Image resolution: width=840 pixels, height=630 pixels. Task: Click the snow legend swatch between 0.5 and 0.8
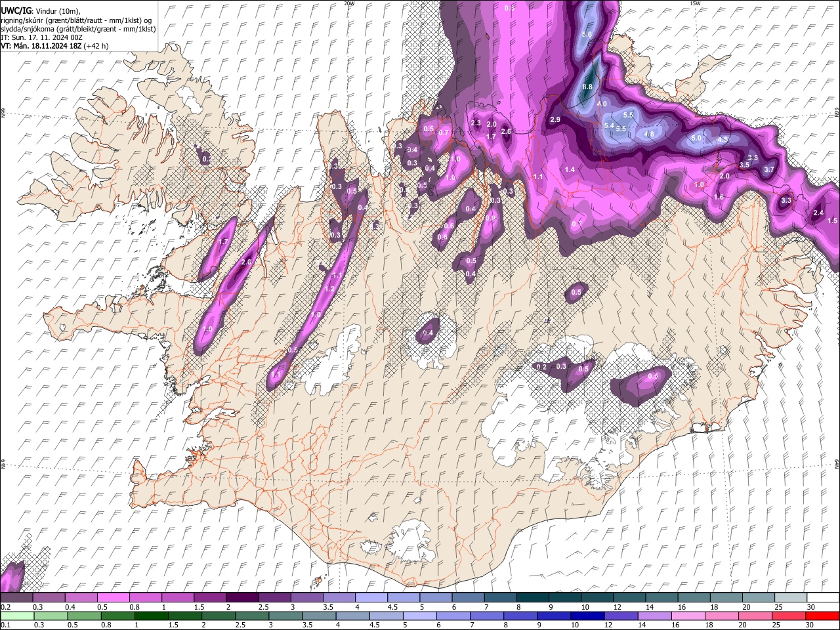113,598
